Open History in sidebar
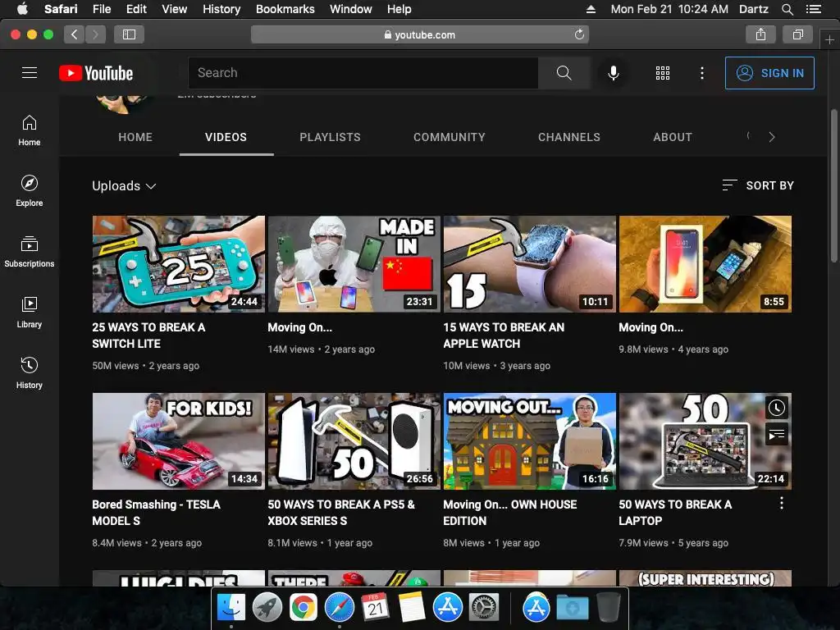840x630 pixels. coord(30,373)
